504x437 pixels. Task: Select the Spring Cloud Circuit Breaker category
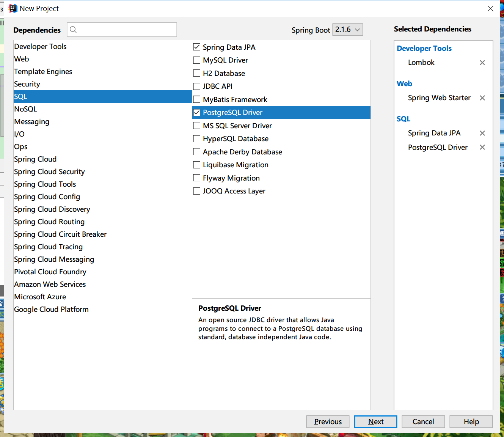pyautogui.click(x=102, y=234)
